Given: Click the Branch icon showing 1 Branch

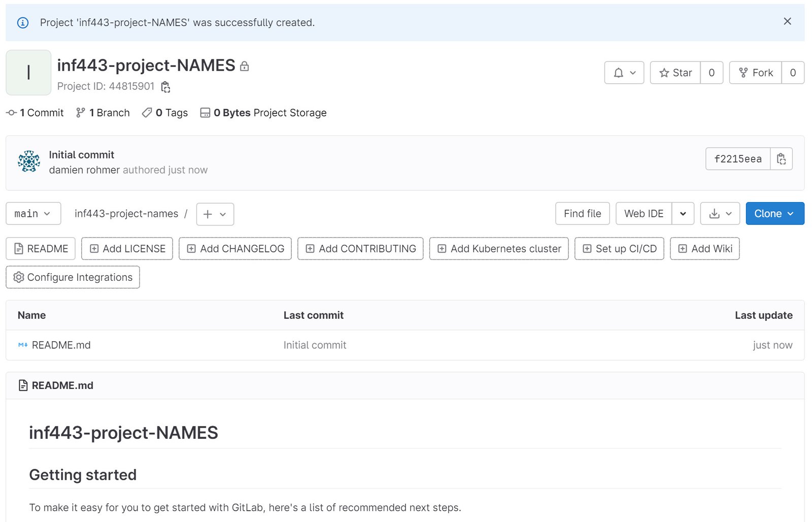Looking at the screenshot, I should (x=80, y=113).
